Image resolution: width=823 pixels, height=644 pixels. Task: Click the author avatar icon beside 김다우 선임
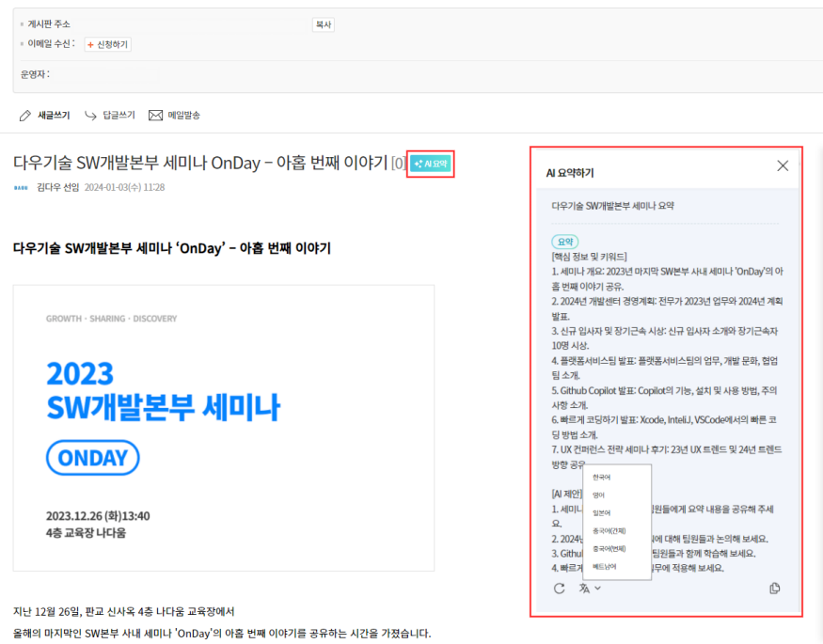coord(21,188)
